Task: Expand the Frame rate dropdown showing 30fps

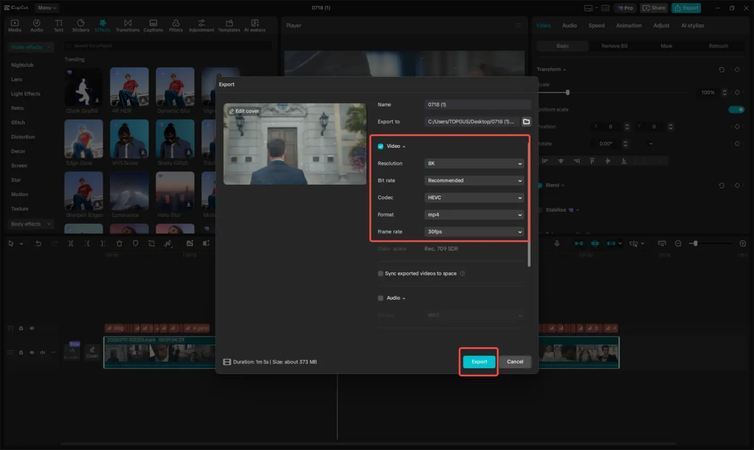Action: [474, 232]
